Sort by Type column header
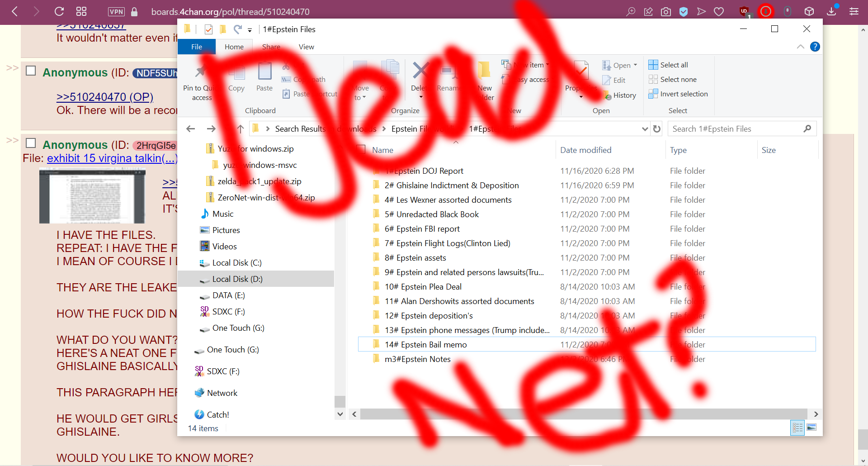Viewport: 868px width, 466px height. [x=678, y=150]
